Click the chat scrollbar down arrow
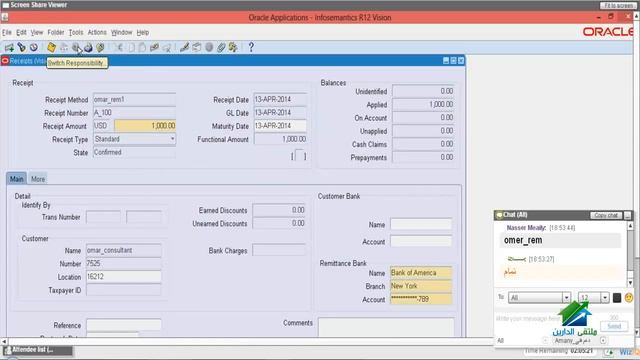Screen dimensions: 640x360 [x=630, y=282]
